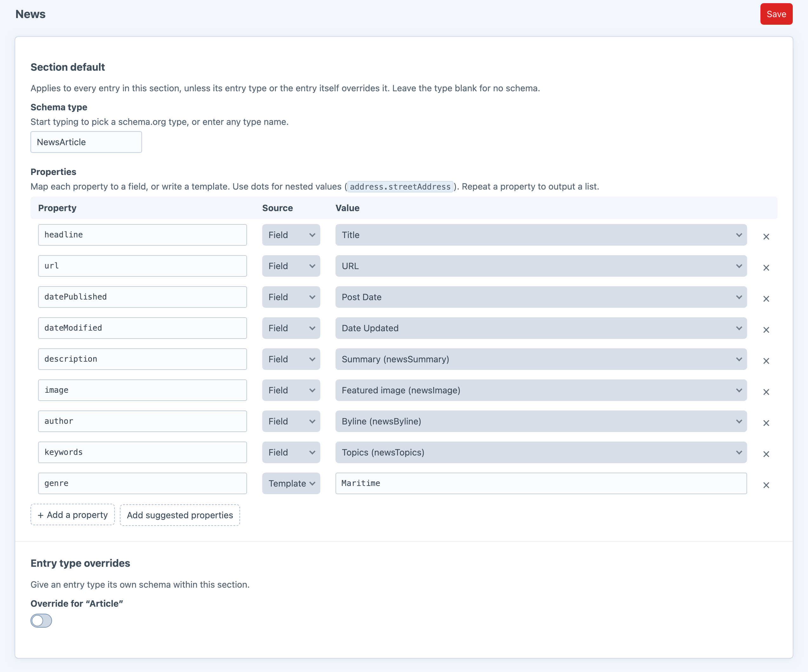This screenshot has width=808, height=672.
Task: Open the Featured image (newsImage) dropdown
Action: [x=541, y=391]
